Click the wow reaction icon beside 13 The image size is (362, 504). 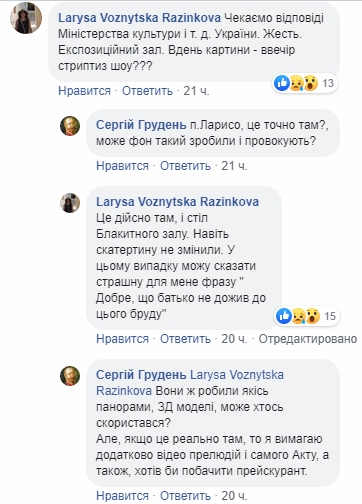click(311, 83)
